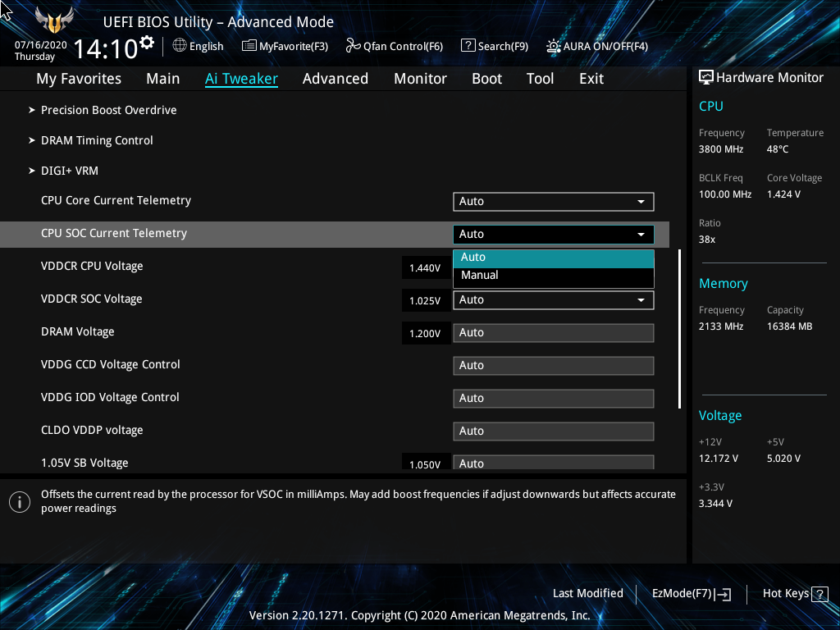The image size is (840, 630).
Task: Click the 2133 MHz memory frequency value
Action: tap(721, 326)
